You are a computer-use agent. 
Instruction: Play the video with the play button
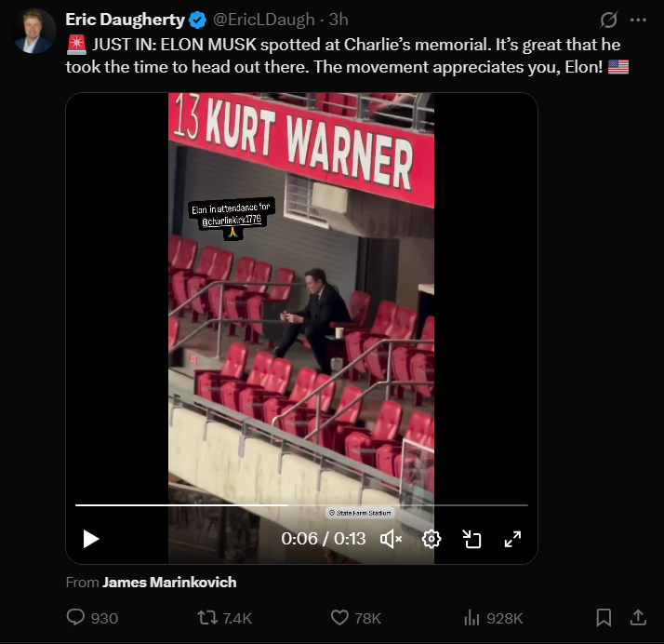point(90,539)
